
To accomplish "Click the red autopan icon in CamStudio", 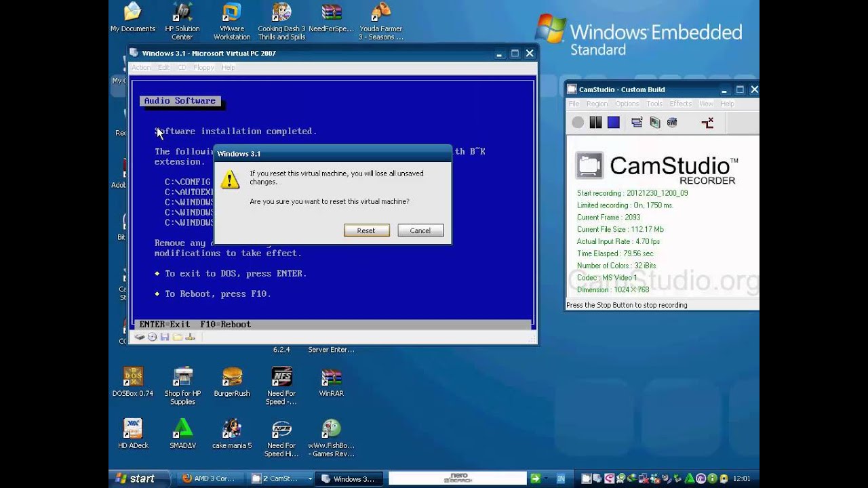I will click(x=707, y=123).
